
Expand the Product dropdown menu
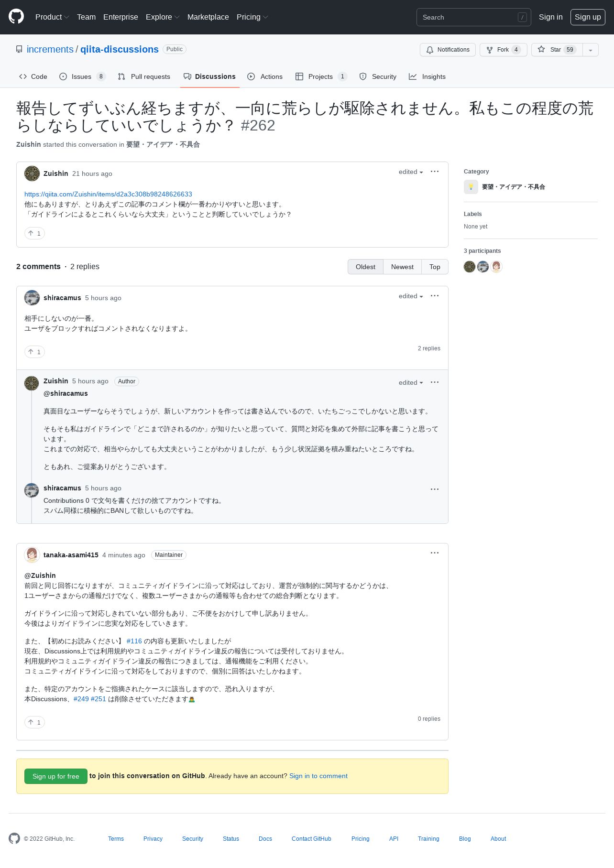coord(52,17)
